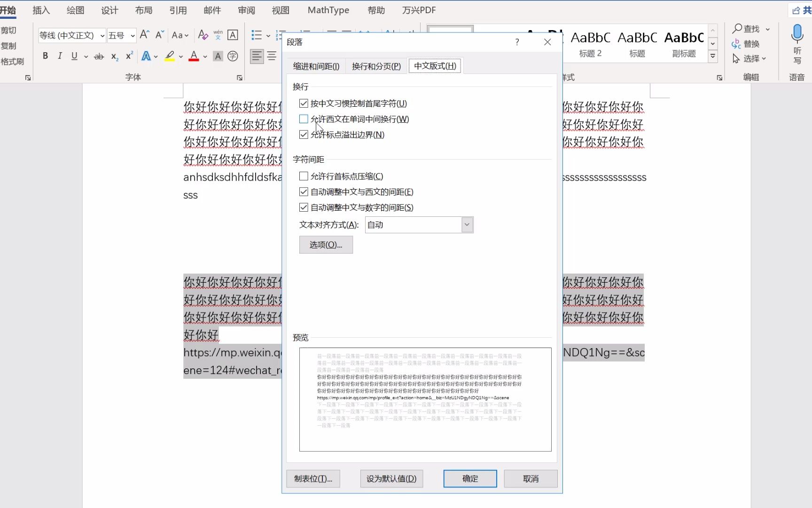
Task: Add a character border
Action: pos(233,35)
